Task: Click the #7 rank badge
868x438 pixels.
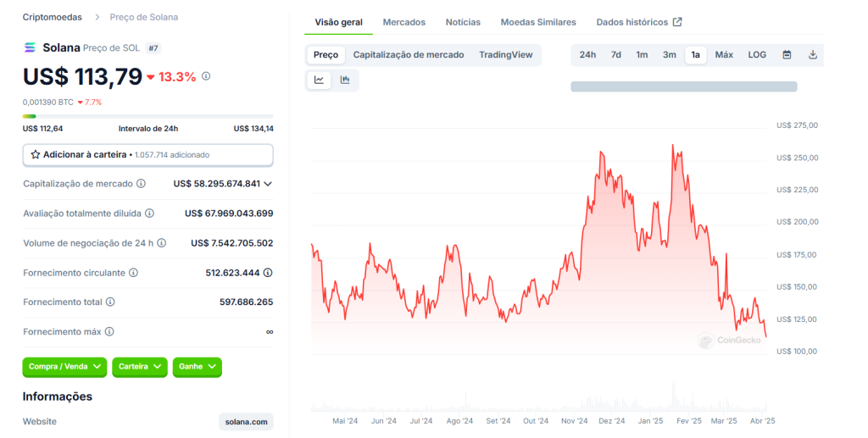Action: pyautogui.click(x=153, y=48)
